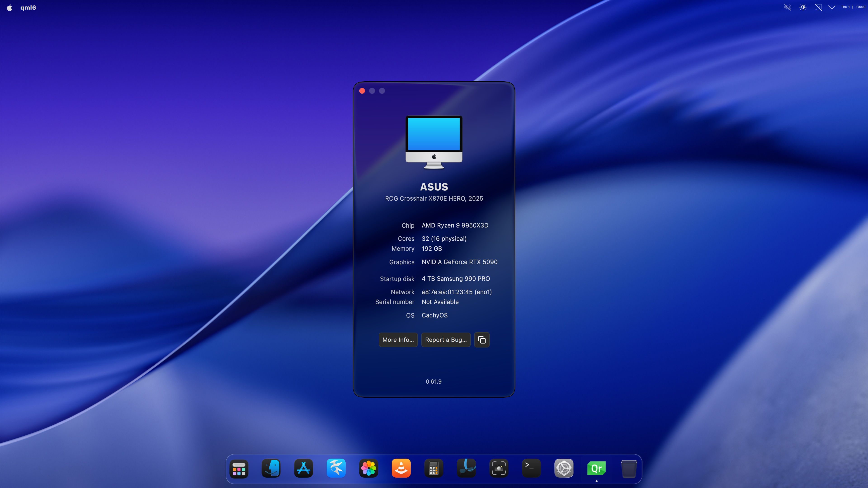Click the More Info... button
The height and width of the screenshot is (488, 868).
click(x=398, y=340)
